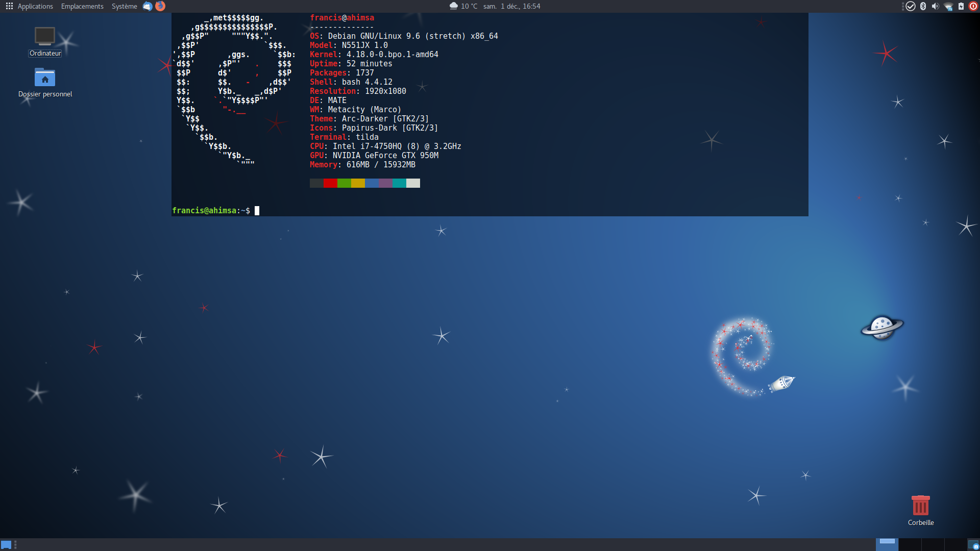
Task: Toggle the show desktop button
Action: tap(6, 545)
